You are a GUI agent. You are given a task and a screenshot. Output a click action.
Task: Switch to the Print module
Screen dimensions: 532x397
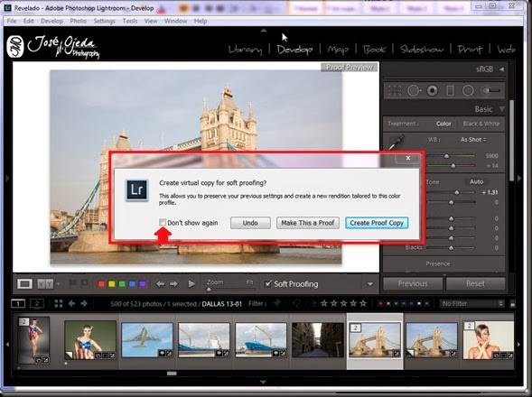[x=471, y=50]
